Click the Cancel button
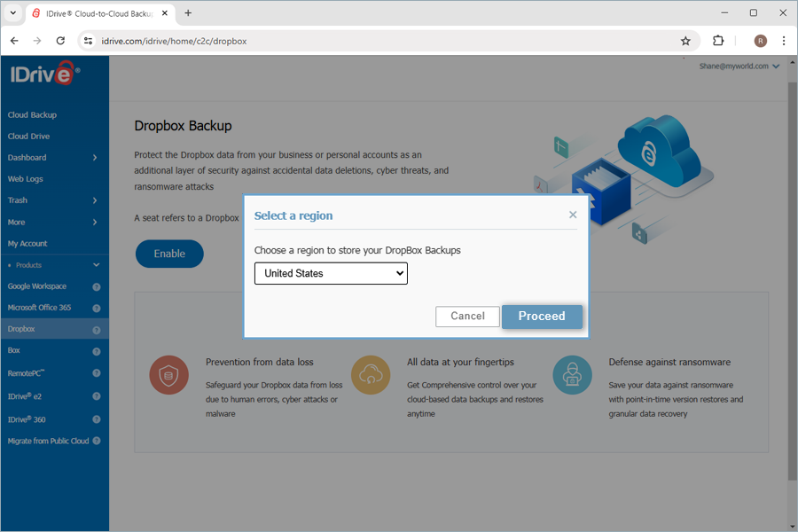 (x=467, y=317)
